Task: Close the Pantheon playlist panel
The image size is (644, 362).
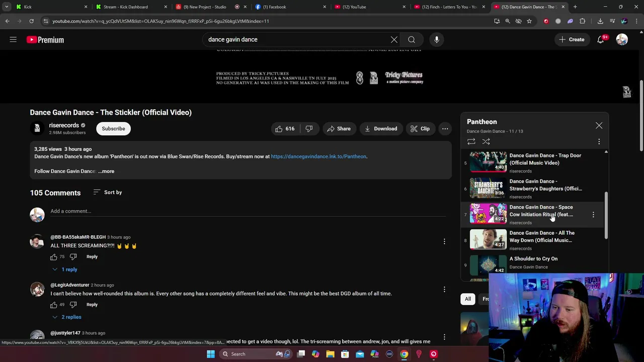Action: [599, 125]
